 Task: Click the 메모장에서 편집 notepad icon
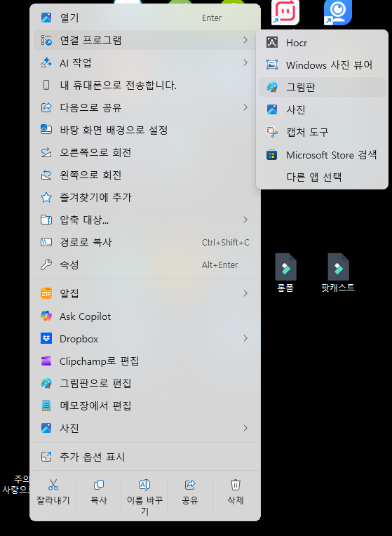[46, 406]
